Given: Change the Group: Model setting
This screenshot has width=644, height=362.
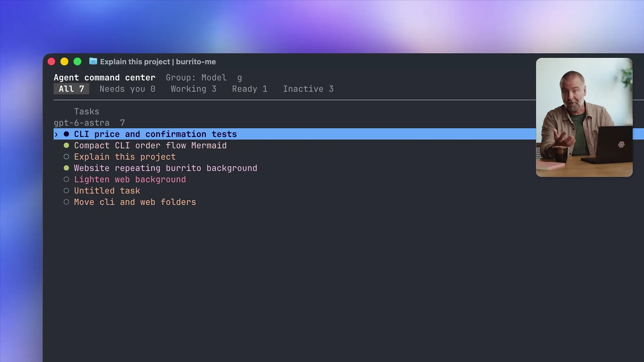Looking at the screenshot, I should coord(196,78).
